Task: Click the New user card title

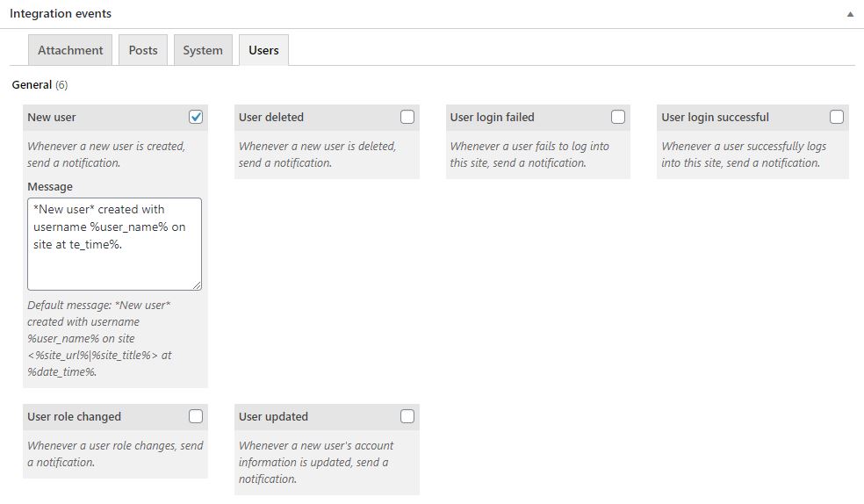Action: point(52,118)
